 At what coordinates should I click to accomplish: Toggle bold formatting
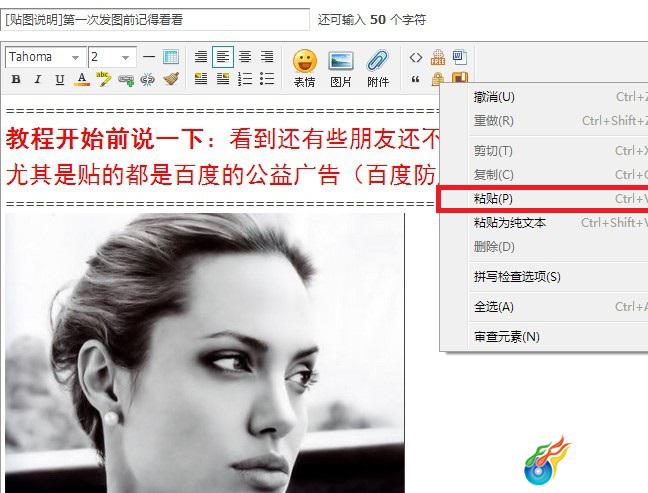coord(16,79)
